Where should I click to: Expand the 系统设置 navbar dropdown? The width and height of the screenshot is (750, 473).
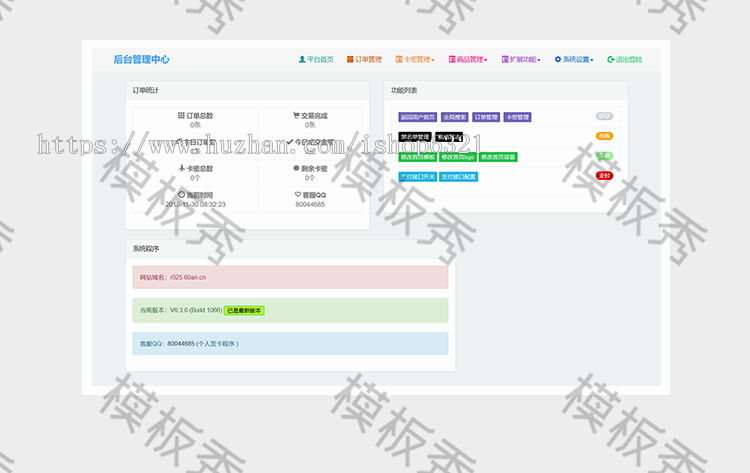pos(574,59)
